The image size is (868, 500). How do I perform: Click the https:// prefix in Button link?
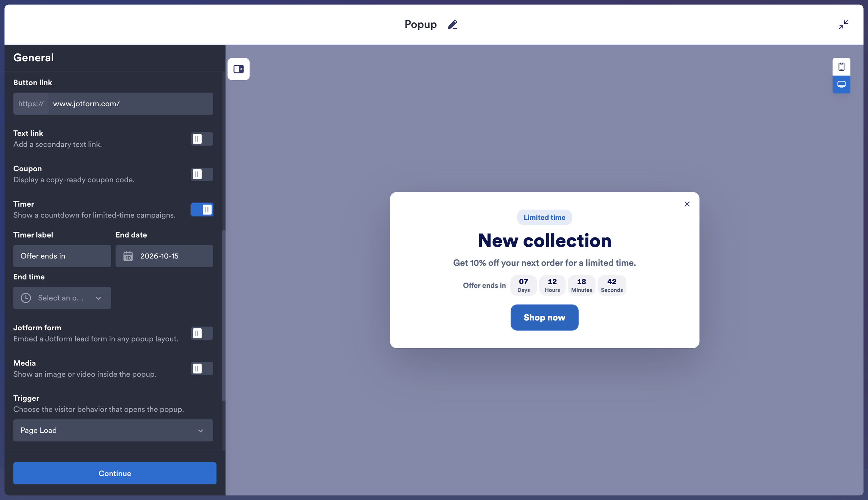tap(31, 104)
